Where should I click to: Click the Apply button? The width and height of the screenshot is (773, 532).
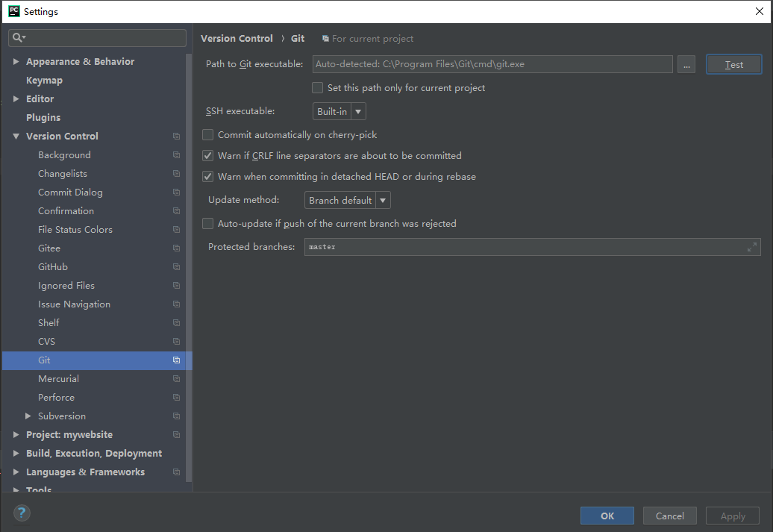point(733,516)
